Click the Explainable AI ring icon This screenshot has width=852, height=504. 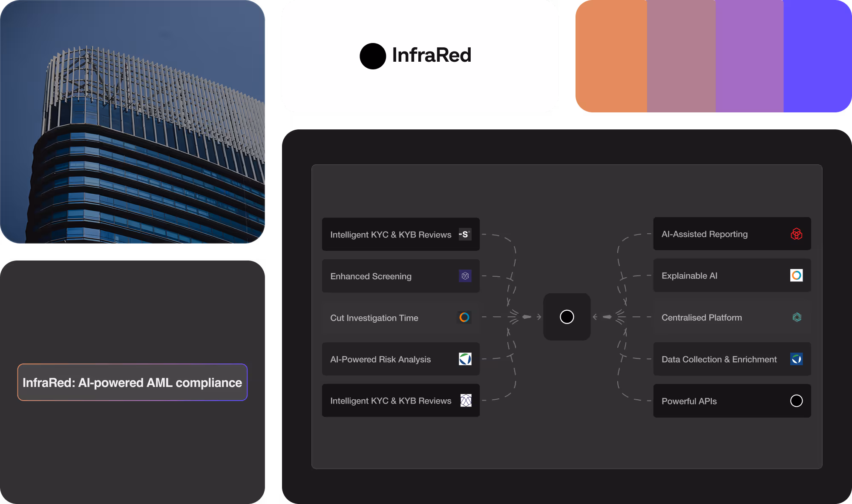pos(796,275)
